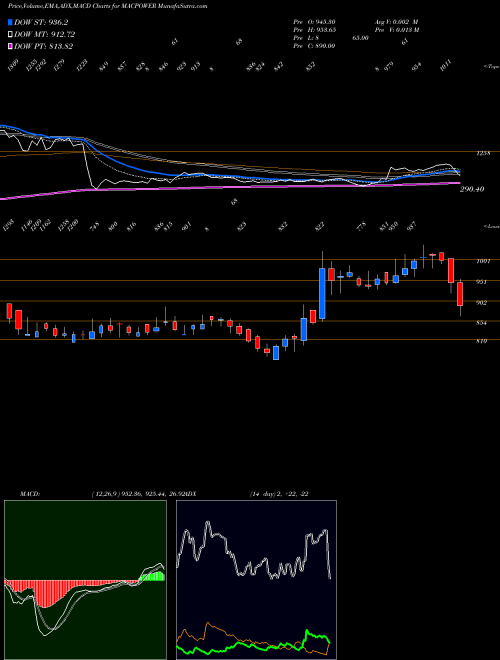500x660 pixels.
Task: Select the "DOW ST: 986.2" legend text
Action: click(x=41, y=23)
